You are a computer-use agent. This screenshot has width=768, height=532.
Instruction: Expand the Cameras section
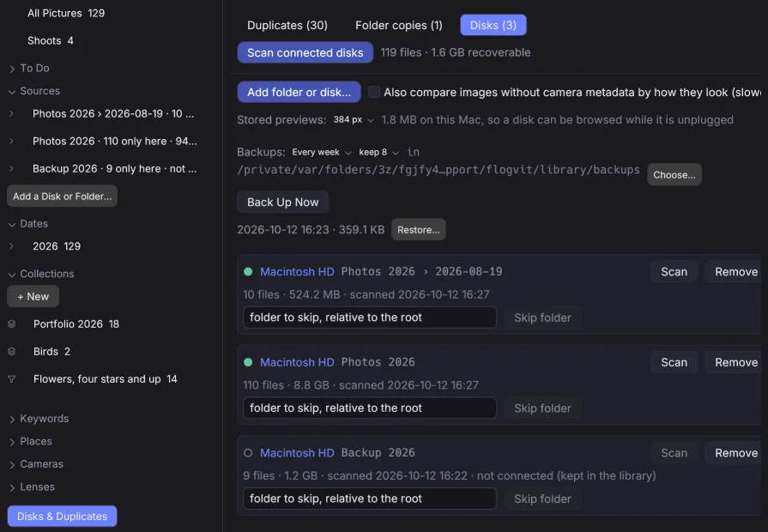[12, 464]
